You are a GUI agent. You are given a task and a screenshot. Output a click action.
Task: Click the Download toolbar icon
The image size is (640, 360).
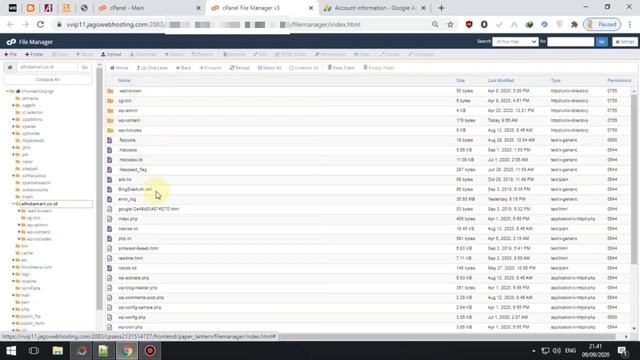point(143,54)
